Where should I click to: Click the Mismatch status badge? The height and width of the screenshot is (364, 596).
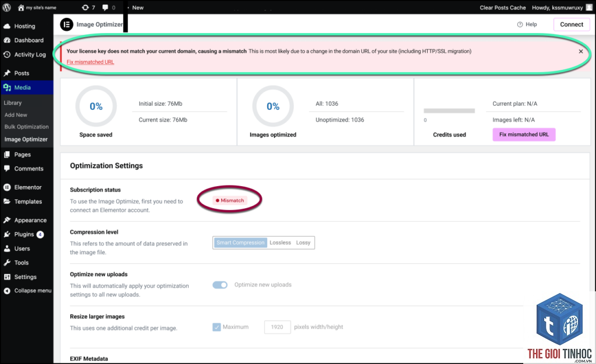(x=229, y=201)
